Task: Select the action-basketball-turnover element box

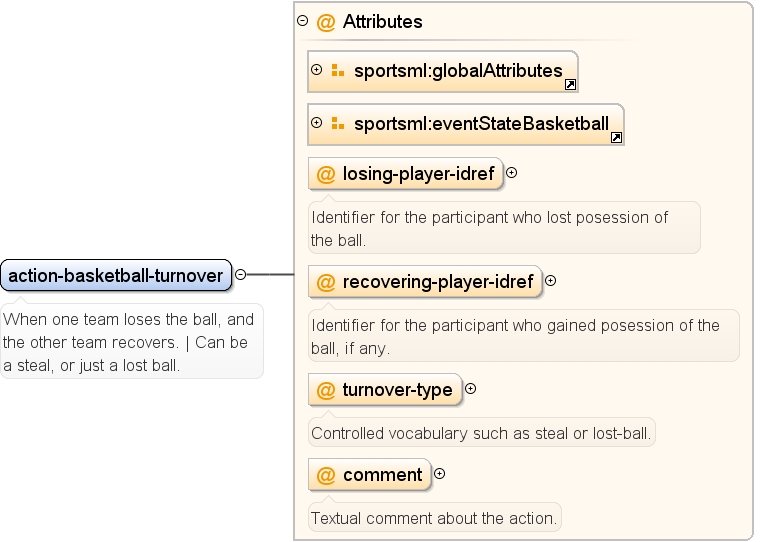Action: coord(116,275)
